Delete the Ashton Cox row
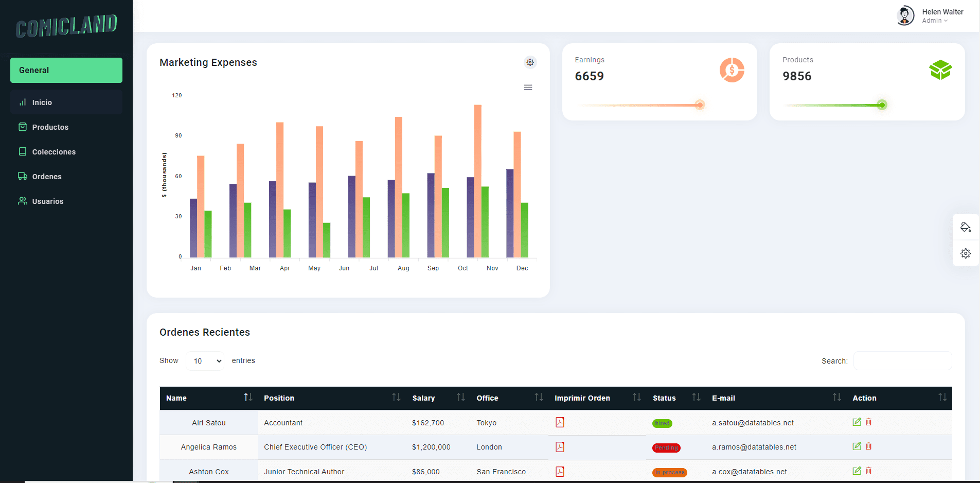Viewport: 980px width, 483px height. pos(868,471)
